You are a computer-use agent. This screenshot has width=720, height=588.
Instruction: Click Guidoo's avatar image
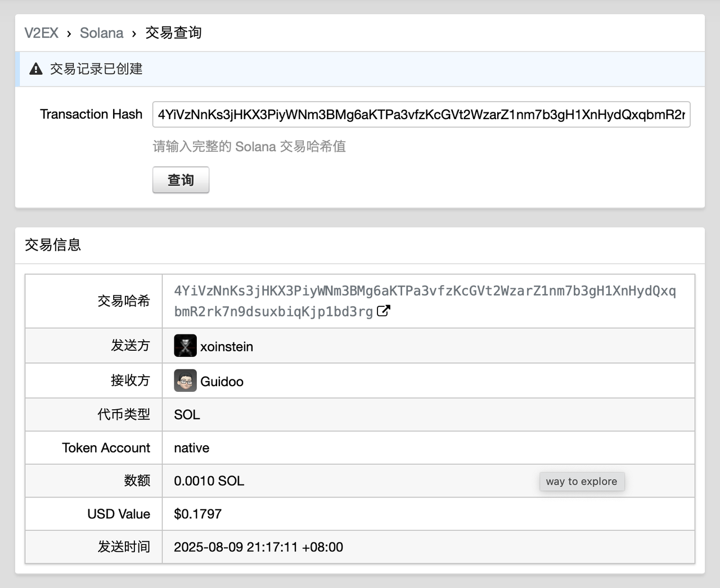185,381
